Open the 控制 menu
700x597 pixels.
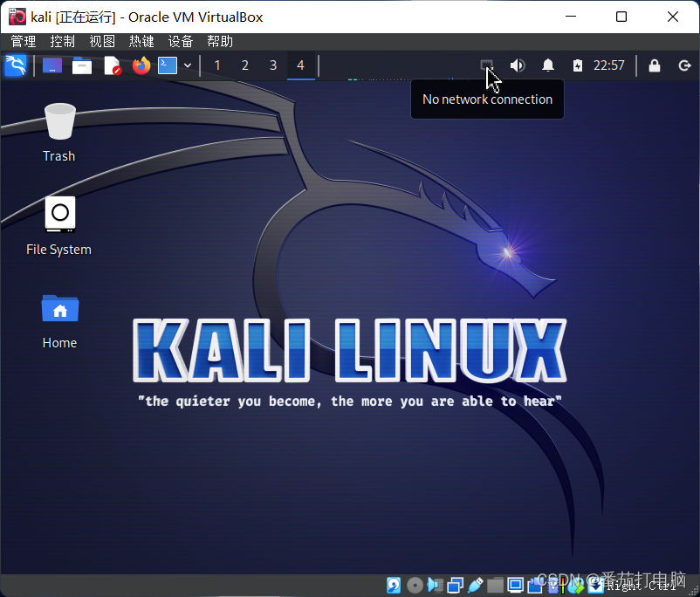(x=63, y=42)
